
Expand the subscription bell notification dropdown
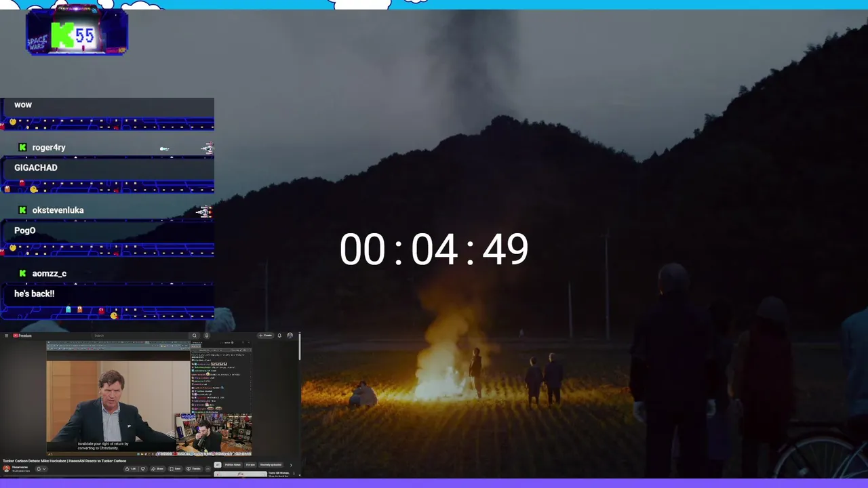click(41, 469)
